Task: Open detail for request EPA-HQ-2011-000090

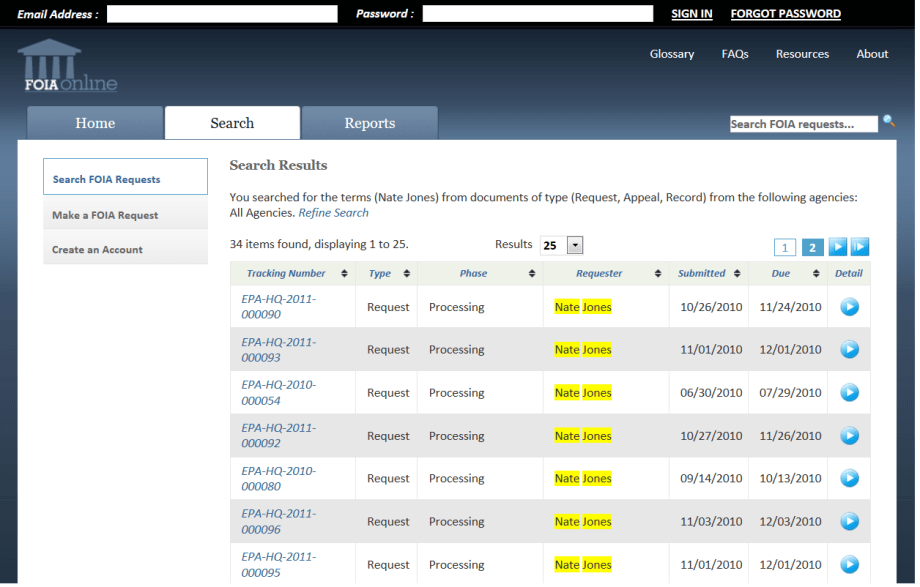Action: point(849,307)
